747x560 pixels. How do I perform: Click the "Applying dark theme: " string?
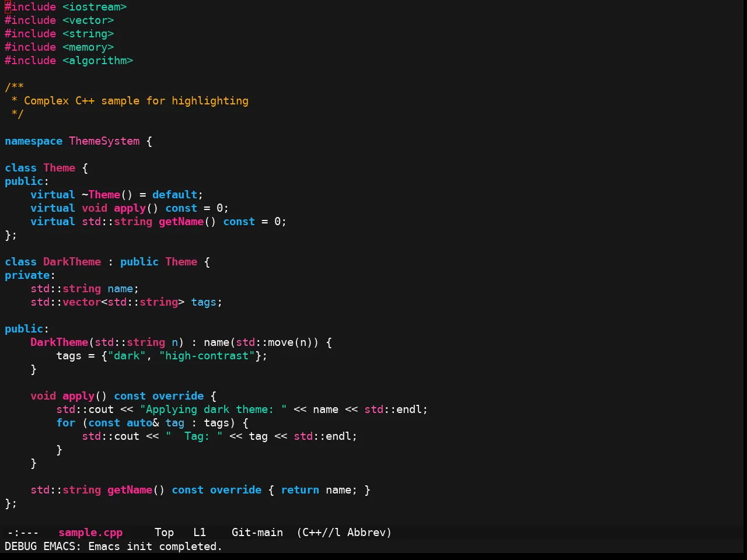pyautogui.click(x=214, y=409)
